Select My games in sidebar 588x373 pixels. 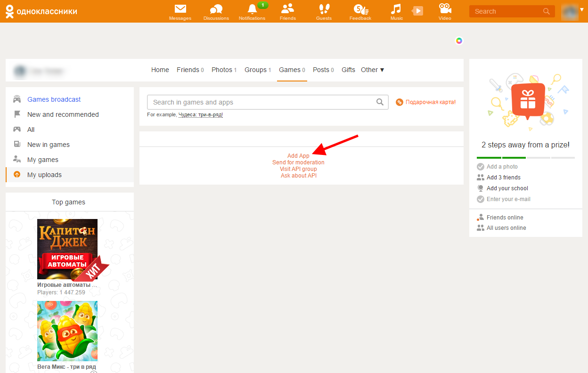point(43,160)
